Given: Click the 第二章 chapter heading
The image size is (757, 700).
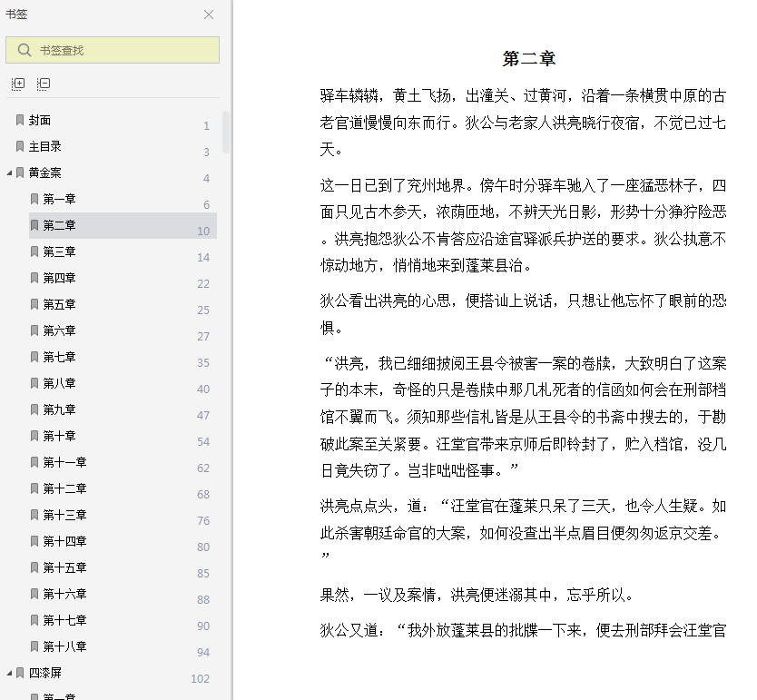Looking at the screenshot, I should [528, 59].
